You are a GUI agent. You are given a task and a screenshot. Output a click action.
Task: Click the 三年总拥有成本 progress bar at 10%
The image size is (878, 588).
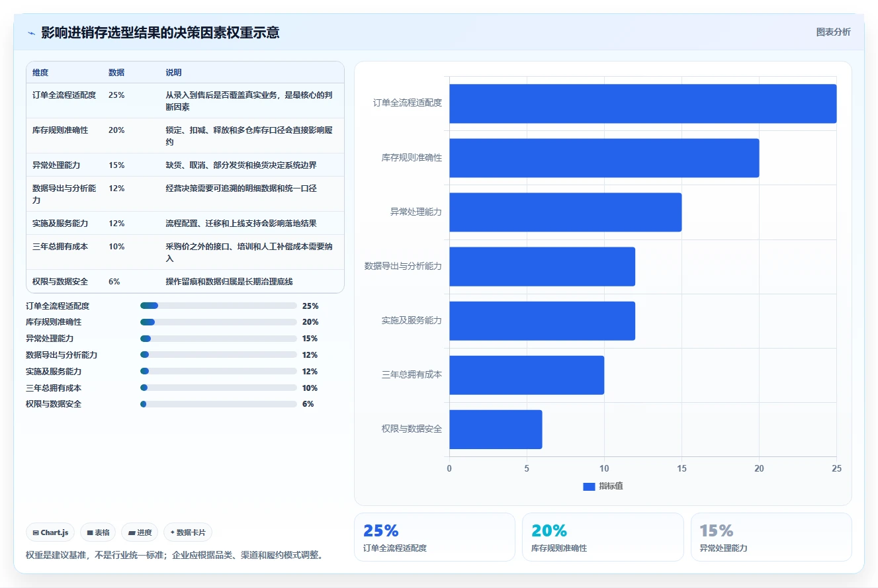click(x=218, y=388)
